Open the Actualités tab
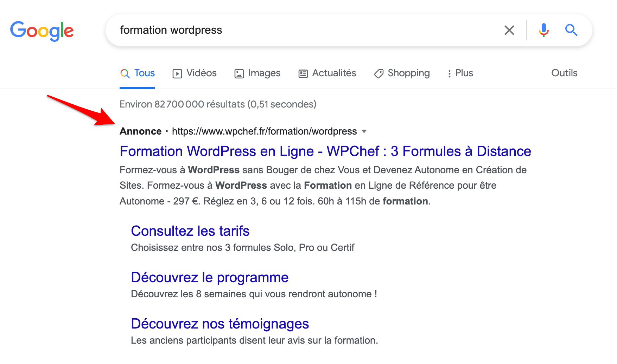Image resolution: width=617 pixels, height=364 pixels. (327, 73)
